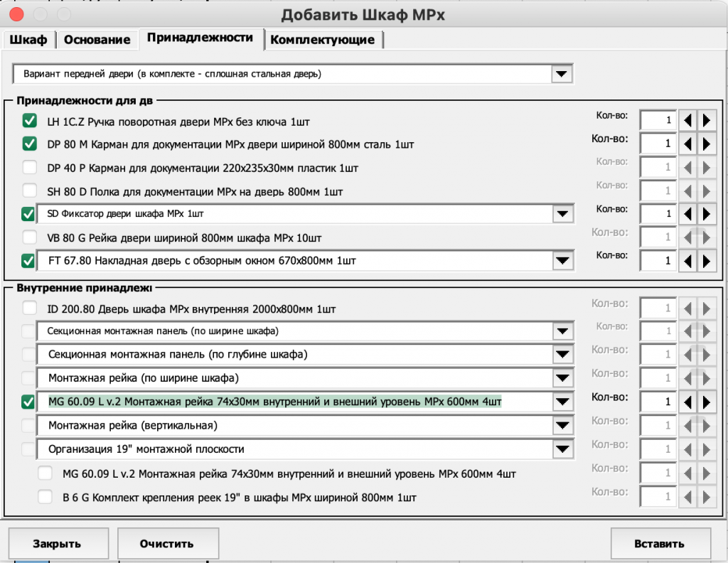Open Организация 19" монтажной плоскости dropdown
This screenshot has height=563, width=728.
[562, 449]
